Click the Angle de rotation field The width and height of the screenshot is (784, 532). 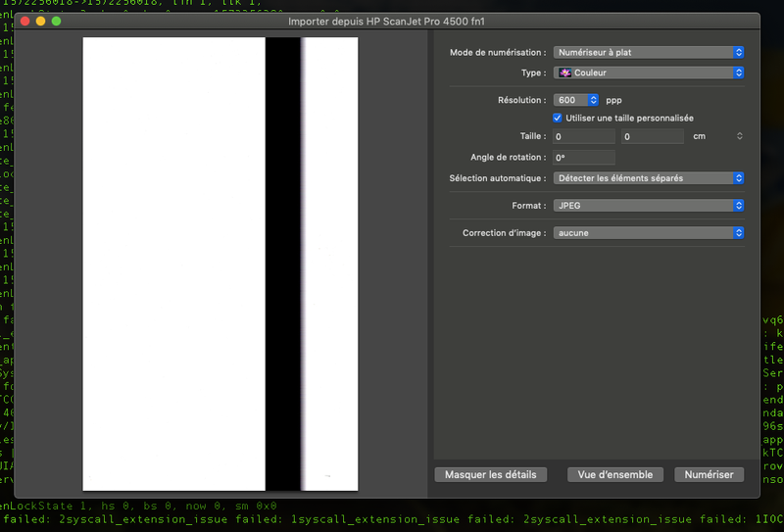tap(583, 158)
